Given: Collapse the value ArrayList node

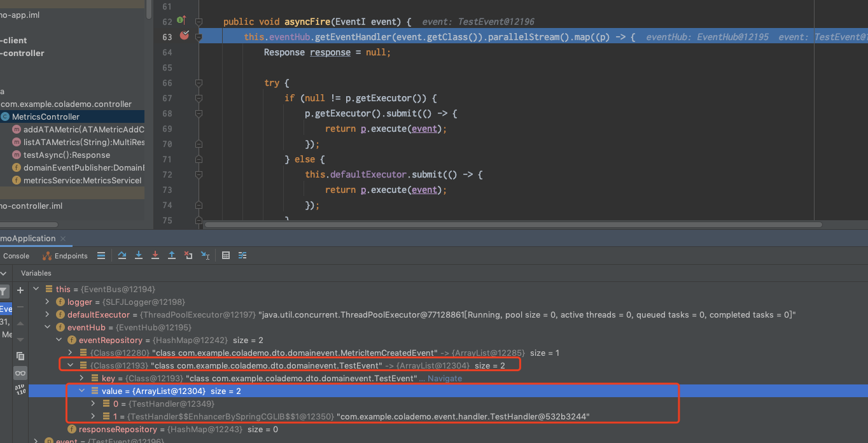Looking at the screenshot, I should [81, 391].
